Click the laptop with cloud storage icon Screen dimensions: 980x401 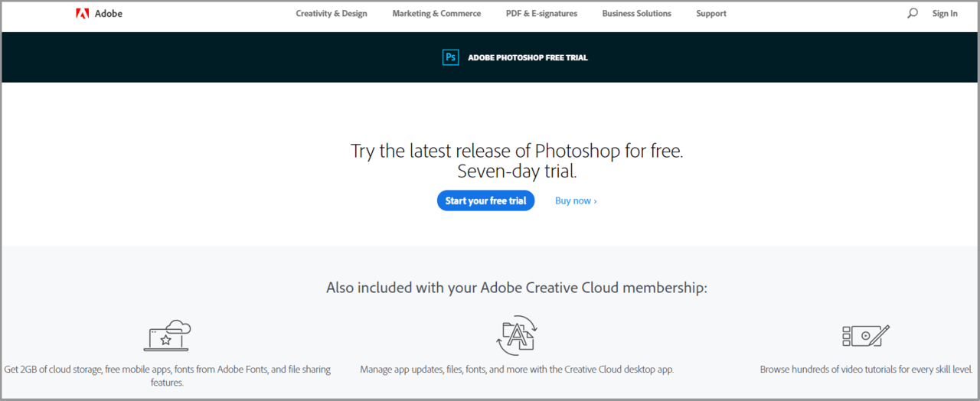167,336
